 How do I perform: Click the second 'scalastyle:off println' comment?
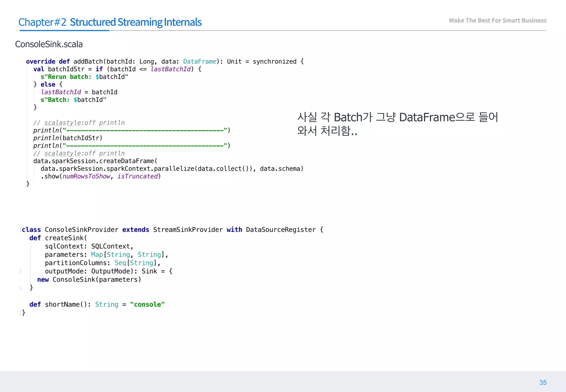click(x=79, y=153)
